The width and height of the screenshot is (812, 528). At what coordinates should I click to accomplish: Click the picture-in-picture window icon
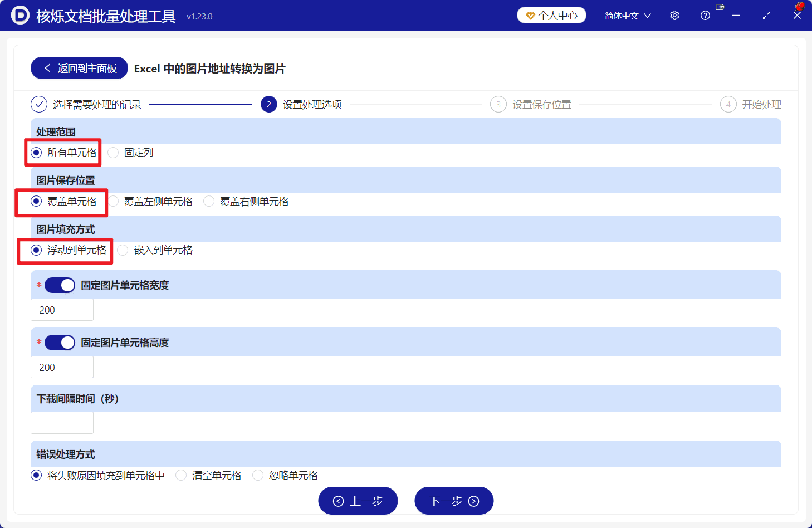pyautogui.click(x=720, y=7)
